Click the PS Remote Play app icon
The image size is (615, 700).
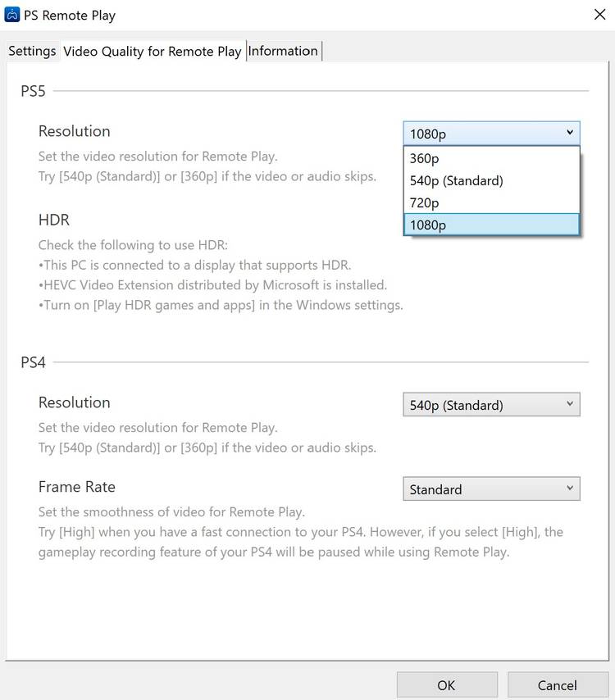coord(12,15)
